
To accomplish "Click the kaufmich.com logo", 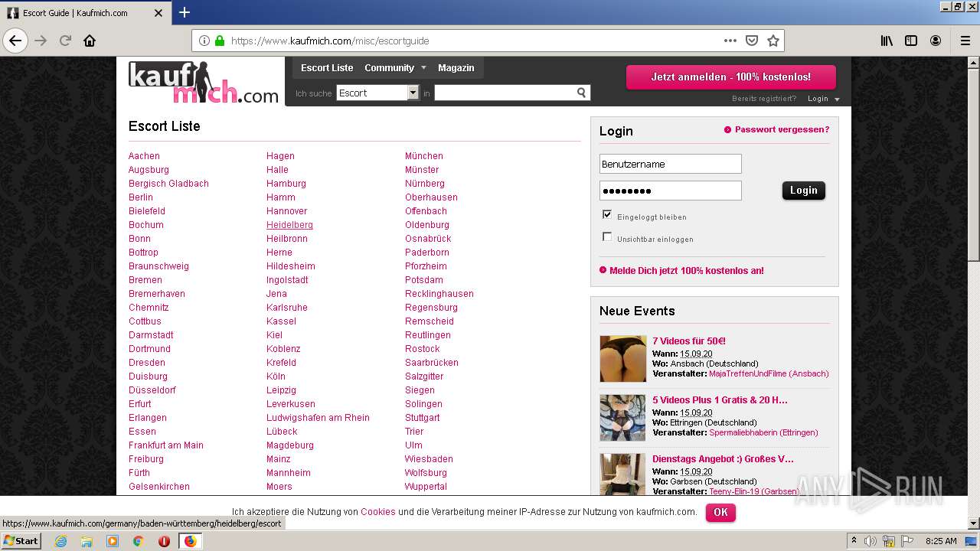I will point(204,82).
